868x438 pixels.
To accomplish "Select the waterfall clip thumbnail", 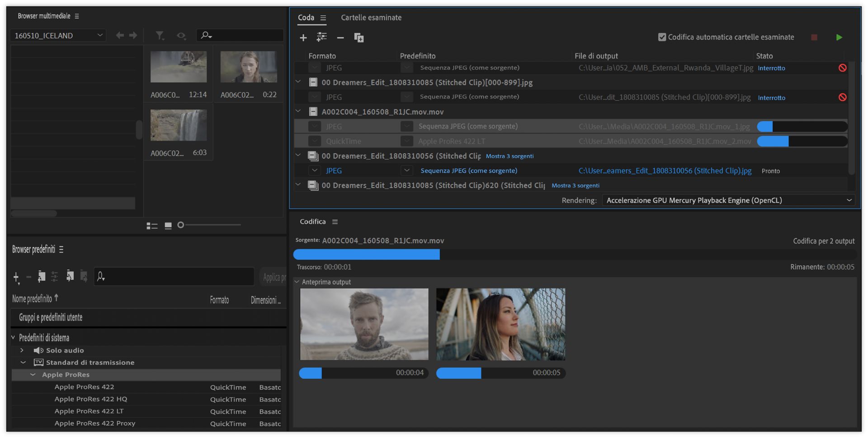I will coord(178,125).
